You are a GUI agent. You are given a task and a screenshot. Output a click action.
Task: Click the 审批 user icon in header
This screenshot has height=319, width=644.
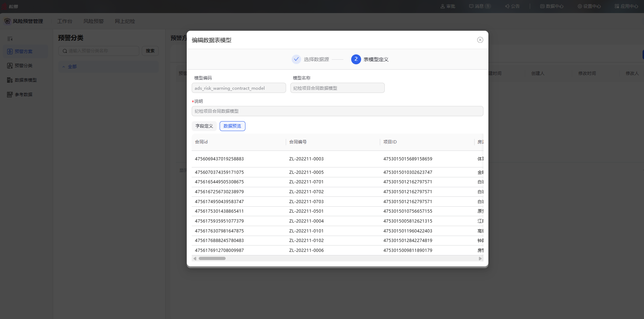tap(442, 6)
